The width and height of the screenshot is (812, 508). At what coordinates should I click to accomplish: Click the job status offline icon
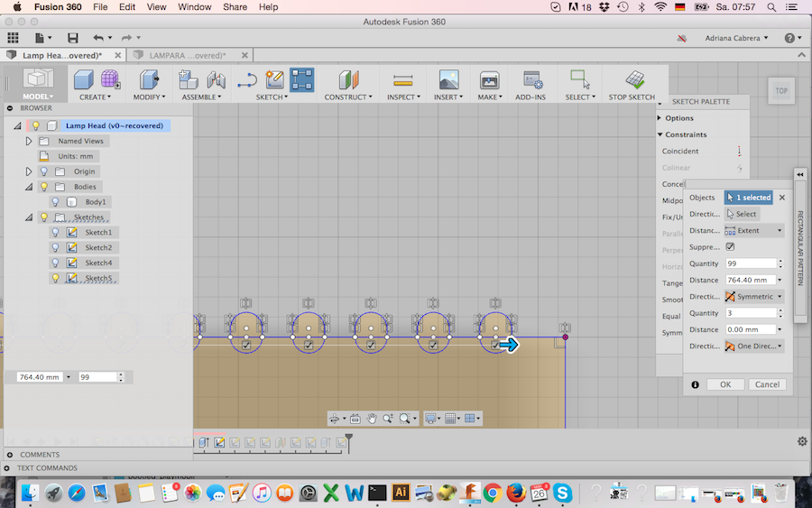682,38
